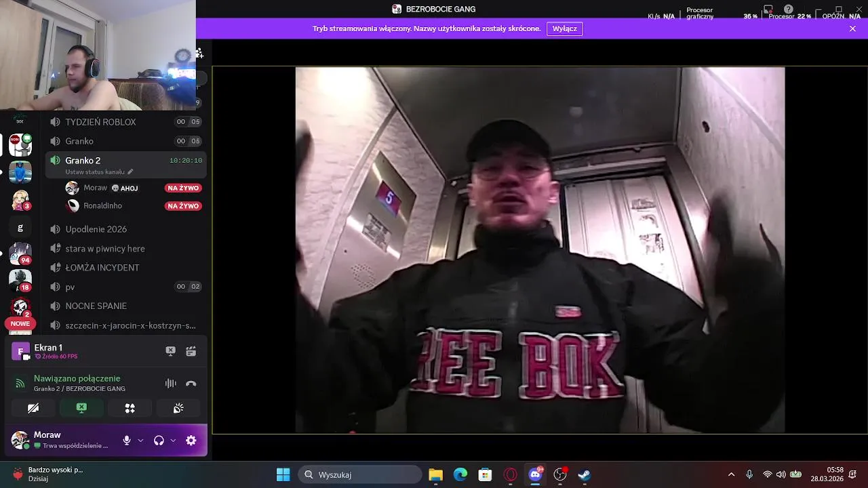Image resolution: width=868 pixels, height=488 pixels.
Task: Join the ŁOMŻA INCYDENT channel
Action: click(125, 268)
